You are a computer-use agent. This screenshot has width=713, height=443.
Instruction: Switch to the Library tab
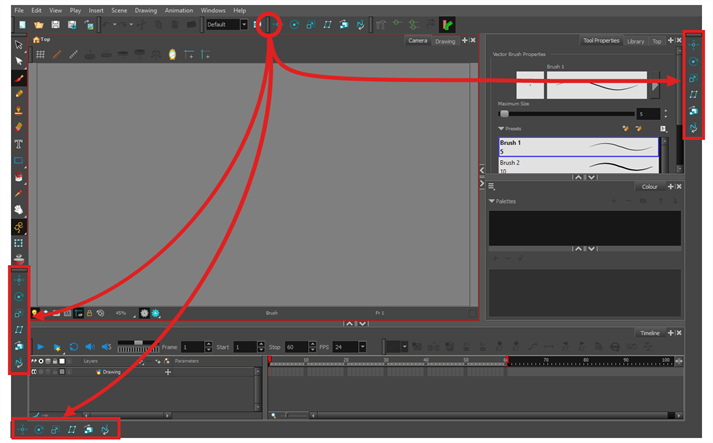636,41
